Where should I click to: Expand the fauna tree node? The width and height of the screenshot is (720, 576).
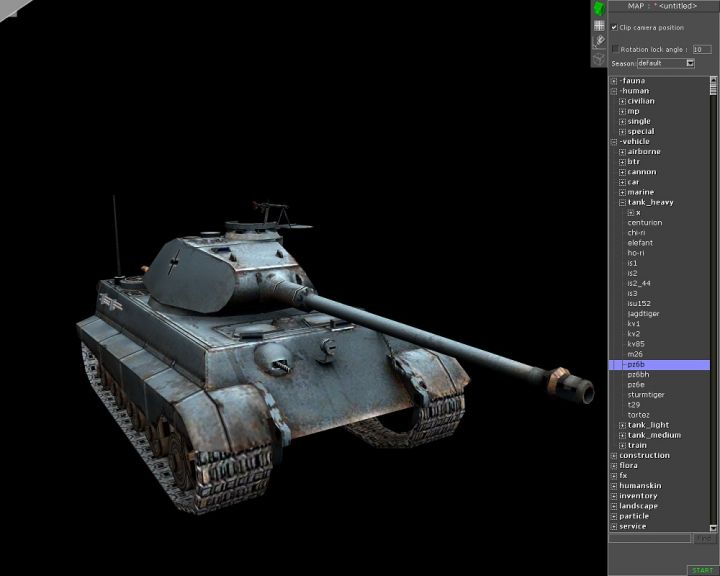614,81
